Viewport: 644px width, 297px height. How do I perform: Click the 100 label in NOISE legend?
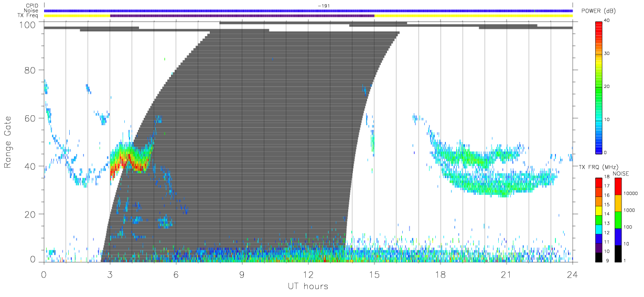[x=627, y=227]
